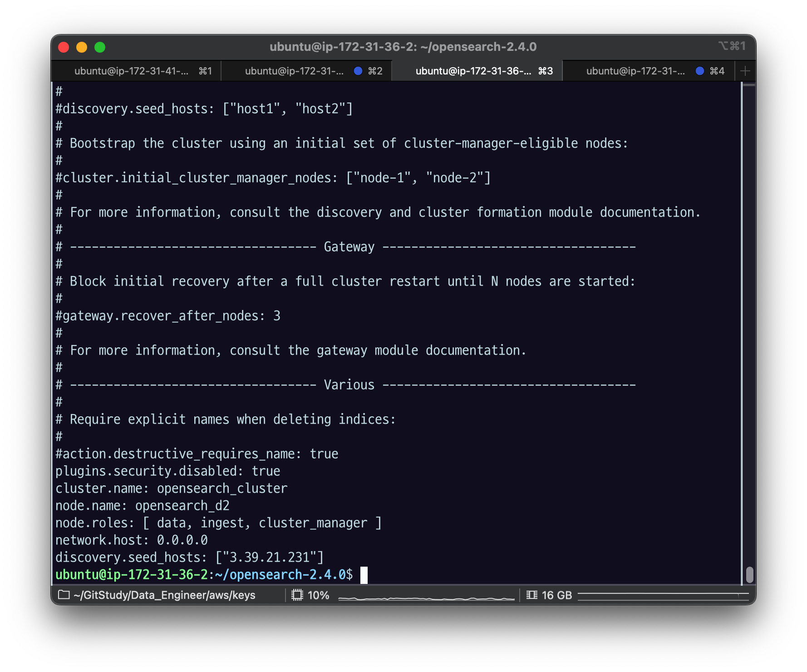
Task: Click the Block initial recovery comment line
Action: click(345, 281)
